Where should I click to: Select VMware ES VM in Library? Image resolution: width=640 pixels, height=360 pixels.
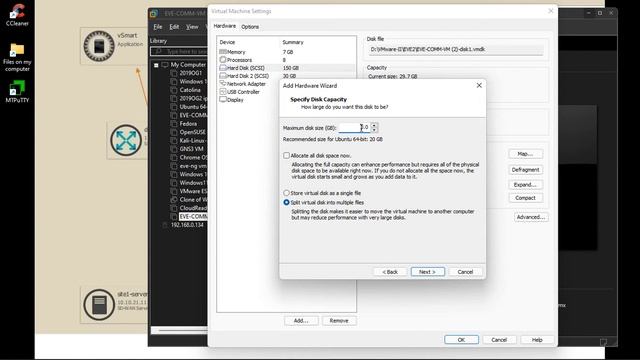click(193, 191)
